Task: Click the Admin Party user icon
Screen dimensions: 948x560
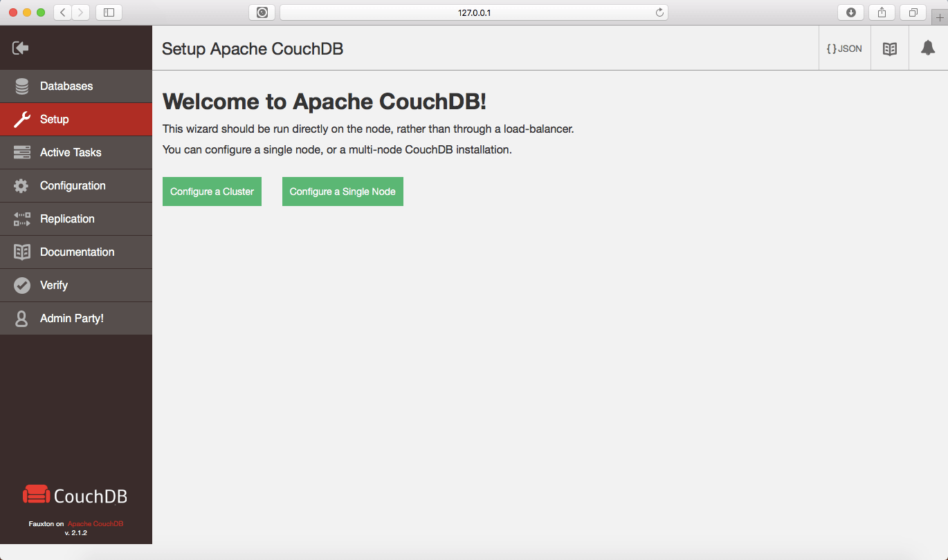Action: (22, 319)
